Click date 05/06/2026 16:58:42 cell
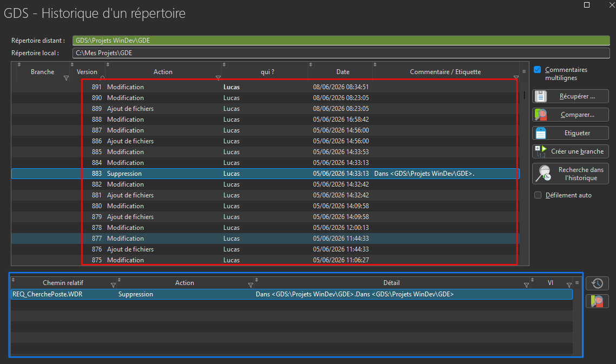Screen dimensions: 616x364 341,120
